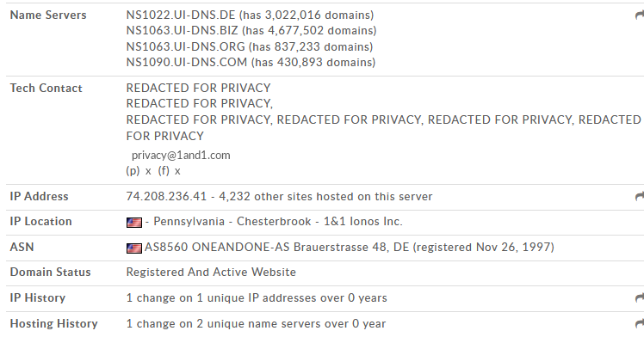
Task: Click the Name Servers row label
Action: pyautogui.click(x=48, y=15)
